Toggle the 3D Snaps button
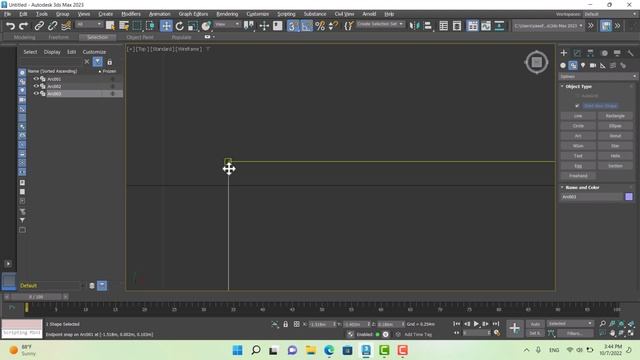The width and height of the screenshot is (640, 360). coord(293,26)
